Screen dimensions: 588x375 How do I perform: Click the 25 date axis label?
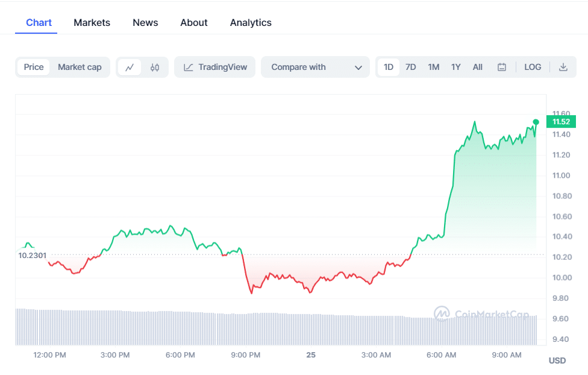point(311,355)
